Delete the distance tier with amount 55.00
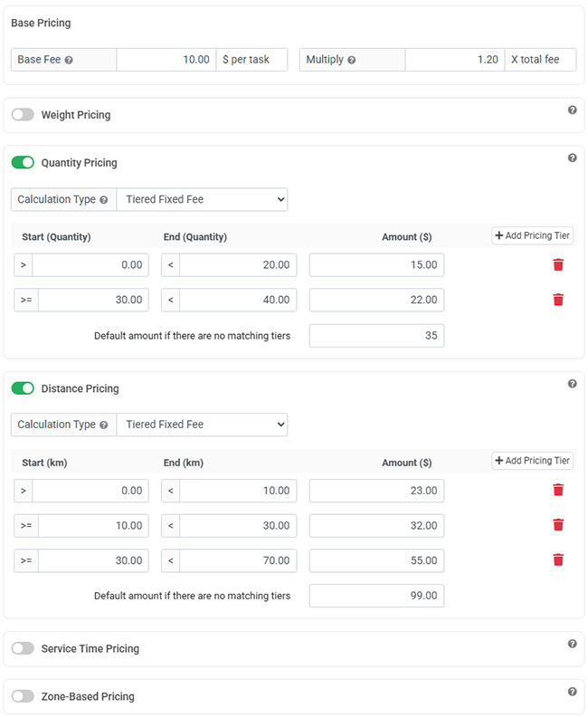The height and width of the screenshot is (717, 588). tap(558, 559)
